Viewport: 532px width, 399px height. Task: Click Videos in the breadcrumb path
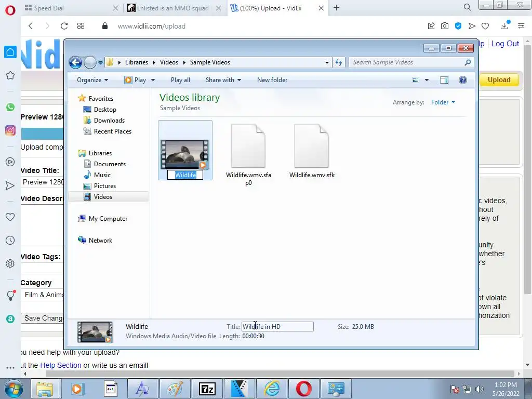(169, 62)
